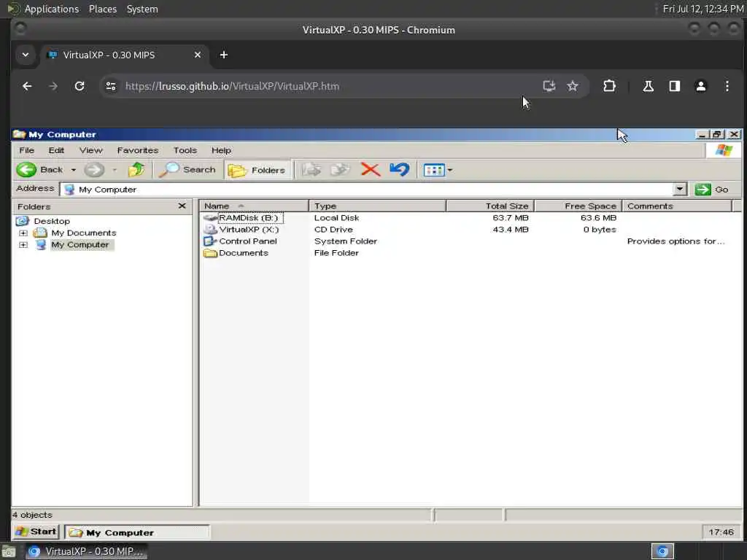Expand the My Documents tree node

23,233
